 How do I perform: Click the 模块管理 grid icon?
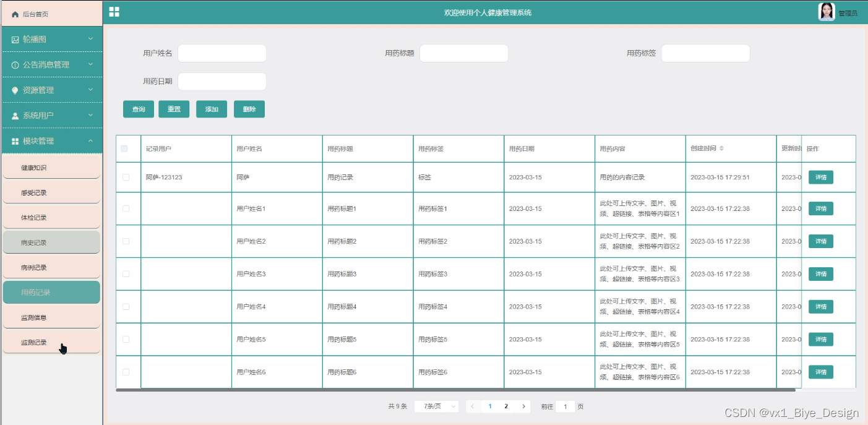pos(15,141)
